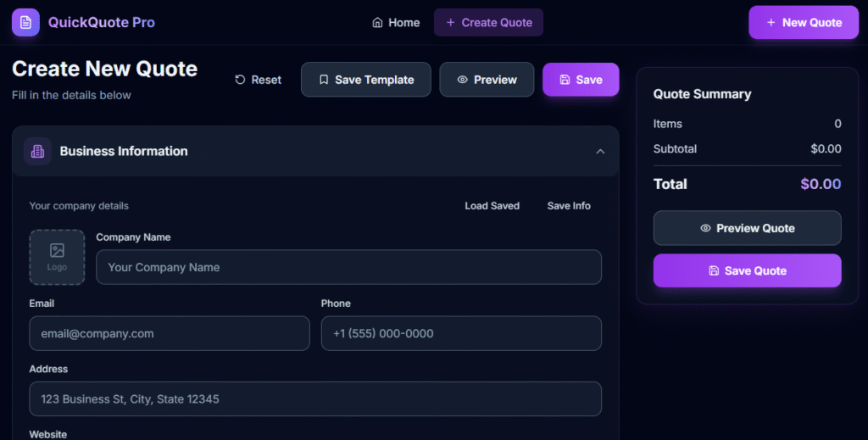Click the QuickQuote Pro logo icon
This screenshot has height=440, width=868.
point(25,23)
